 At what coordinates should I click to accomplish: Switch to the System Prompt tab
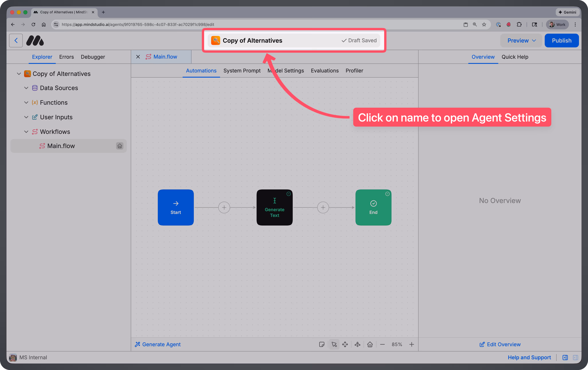pos(242,70)
